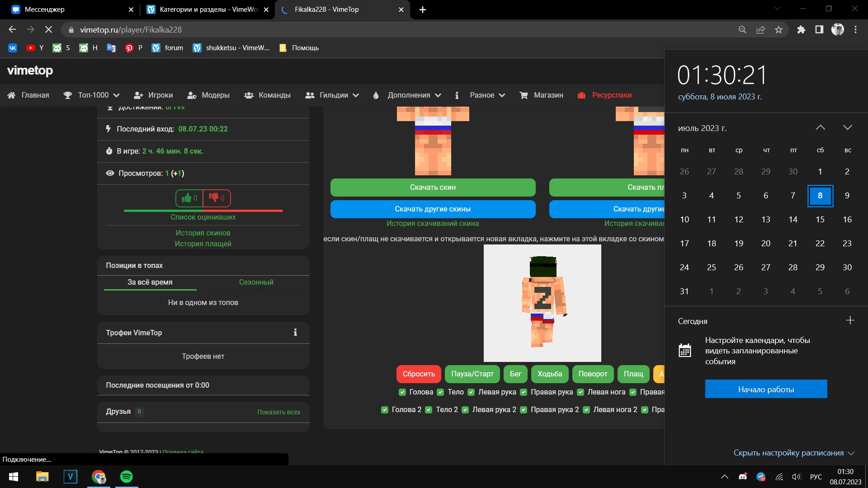Click the bookmark star icon in address bar

pyautogui.click(x=778, y=30)
